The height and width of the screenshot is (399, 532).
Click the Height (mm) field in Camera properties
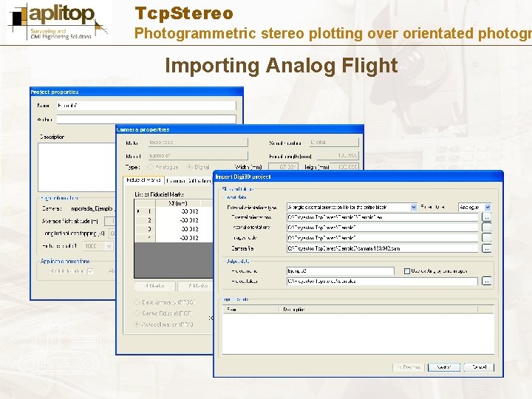point(344,167)
